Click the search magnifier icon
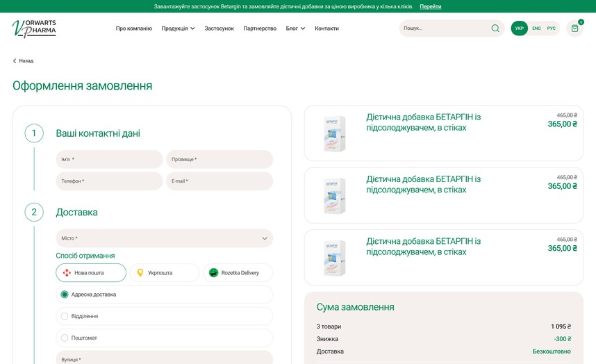The image size is (596, 364). (495, 28)
